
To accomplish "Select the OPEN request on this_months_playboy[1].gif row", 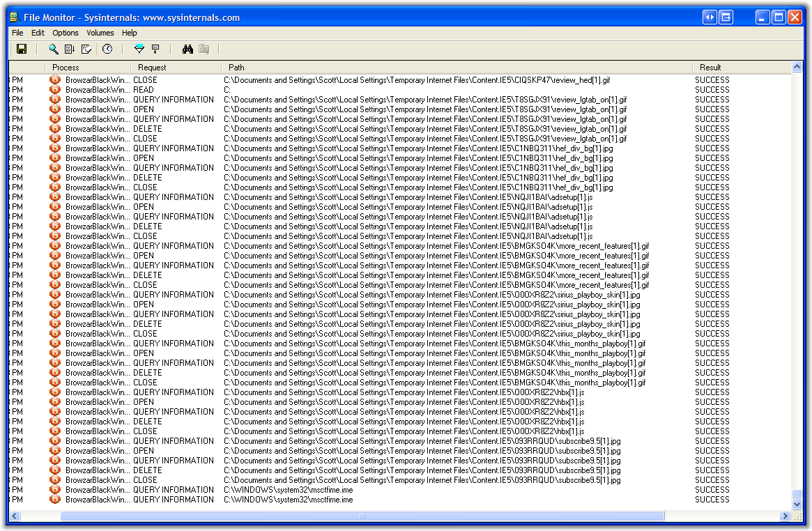I will [144, 353].
